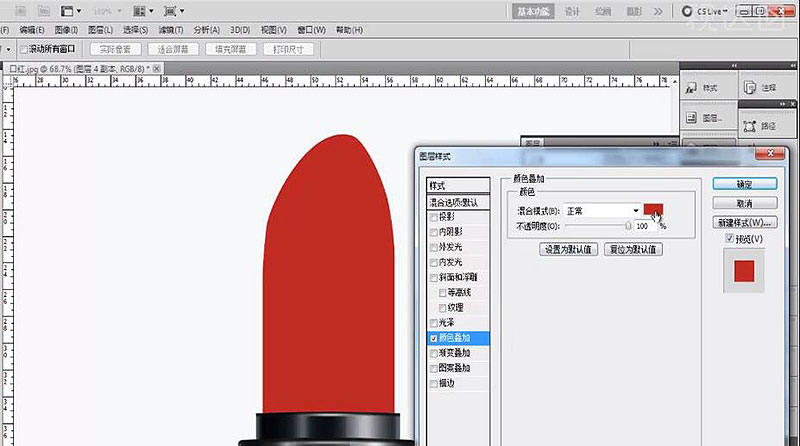
Task: Click Actual Pixels (实际像素) button
Action: click(x=115, y=49)
